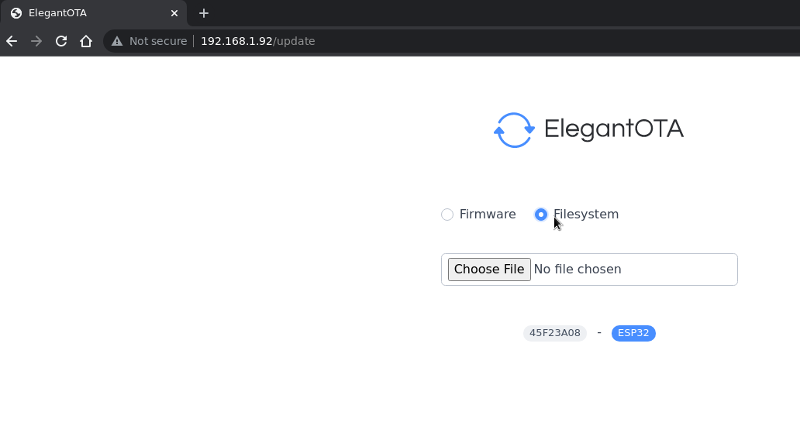Click the globe favicon on tab
Screen dimensions: 800x443
[16, 13]
